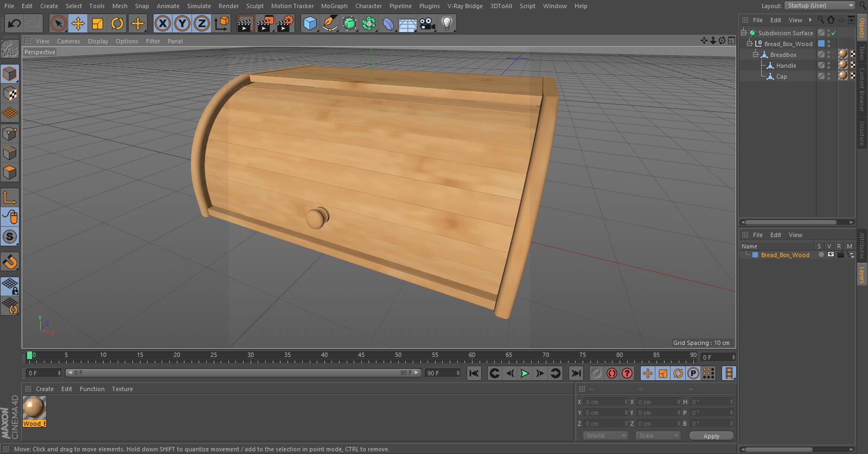
Task: Toggle the Position keyframe recording icon
Action: (648, 373)
